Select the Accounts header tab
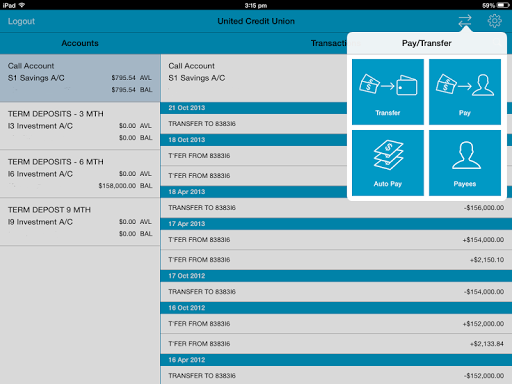This screenshot has height=384, width=512. (x=80, y=43)
